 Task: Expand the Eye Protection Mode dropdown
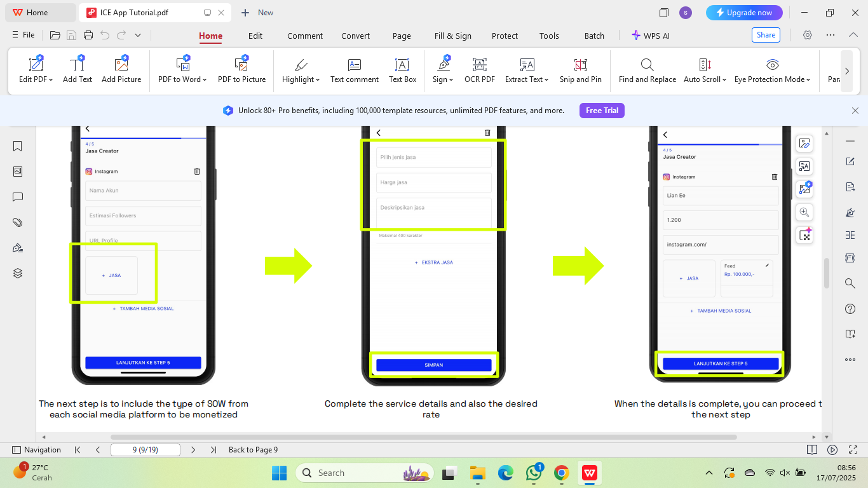(x=808, y=80)
